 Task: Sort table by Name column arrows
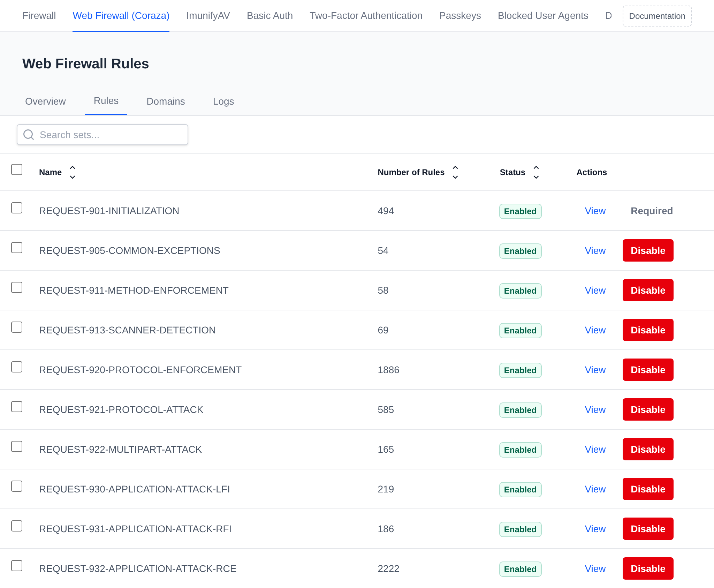(73, 172)
